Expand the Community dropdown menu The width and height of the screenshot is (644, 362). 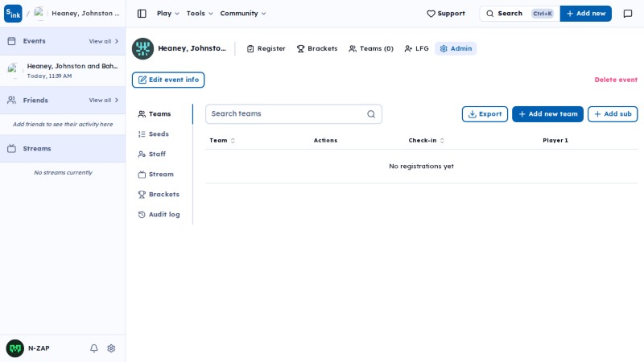tap(243, 14)
